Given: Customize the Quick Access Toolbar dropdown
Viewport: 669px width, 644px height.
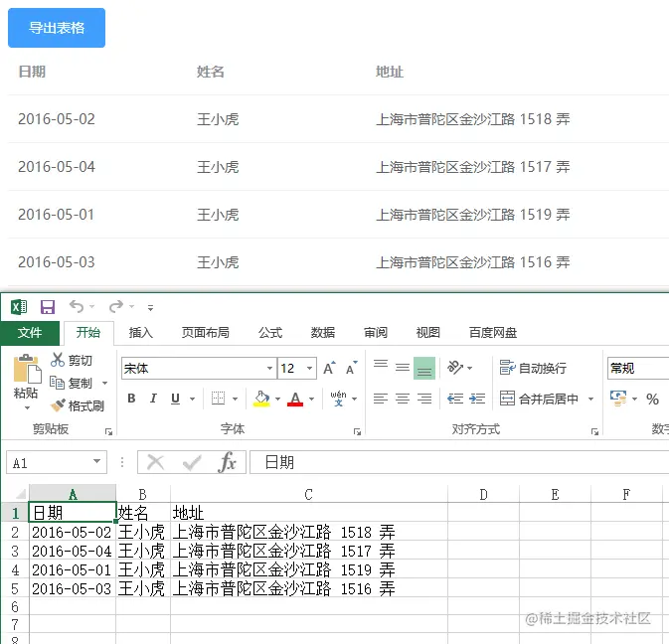Looking at the screenshot, I should tap(151, 307).
